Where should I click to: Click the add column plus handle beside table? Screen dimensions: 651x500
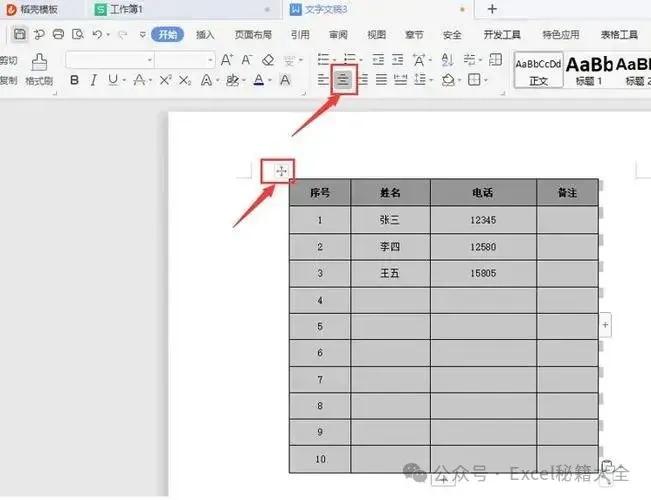(605, 325)
